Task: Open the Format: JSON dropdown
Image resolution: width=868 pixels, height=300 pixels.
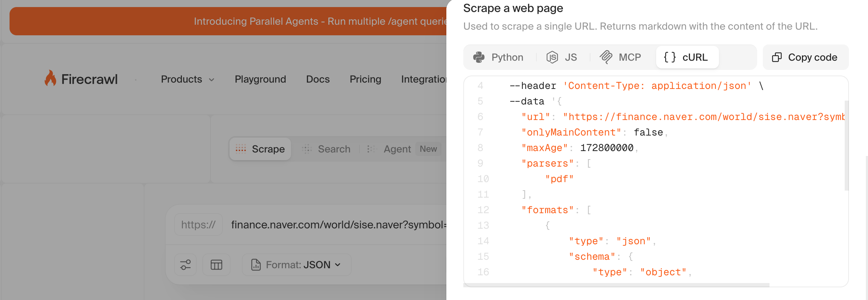Action: click(x=297, y=265)
